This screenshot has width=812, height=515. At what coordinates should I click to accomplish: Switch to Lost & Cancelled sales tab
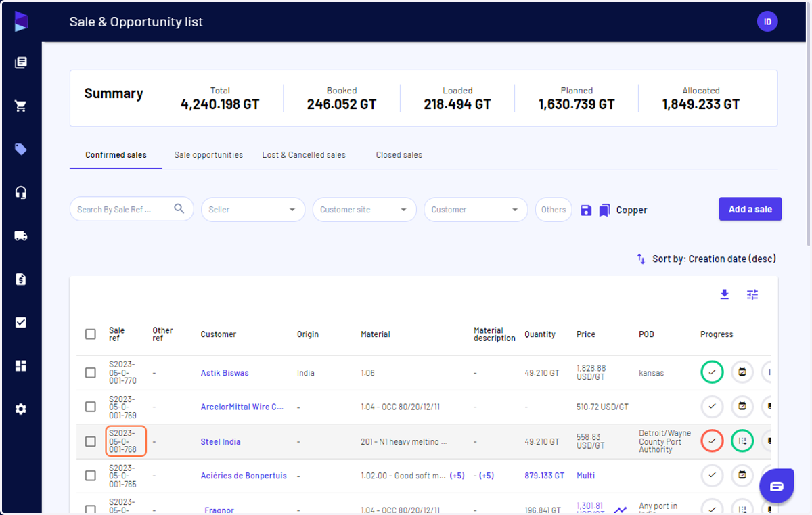304,155
